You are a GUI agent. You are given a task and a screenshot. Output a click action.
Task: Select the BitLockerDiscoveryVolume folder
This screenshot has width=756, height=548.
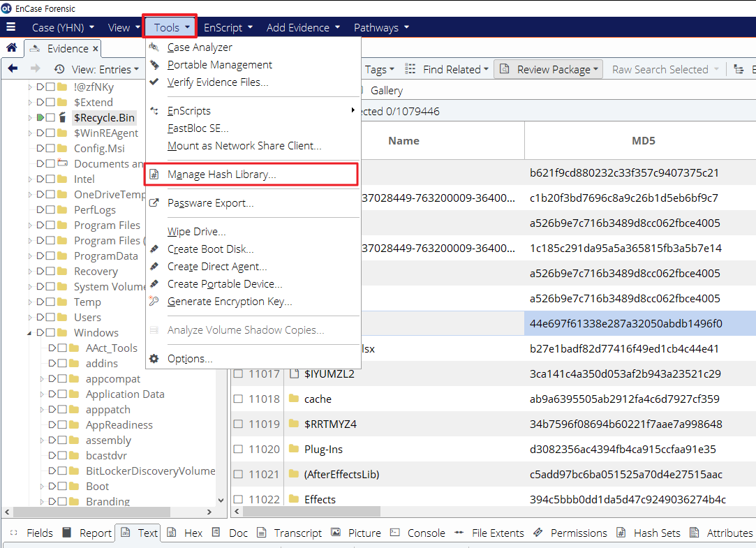[150, 471]
